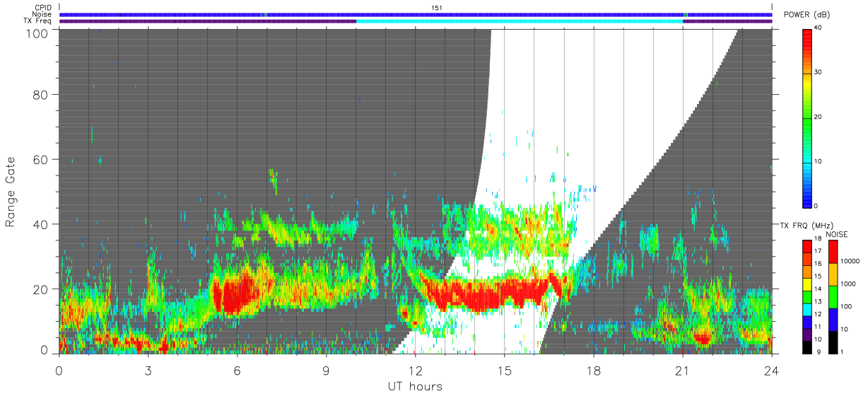
Task: Click the blue Noise strip above the plot
Action: pos(416,14)
